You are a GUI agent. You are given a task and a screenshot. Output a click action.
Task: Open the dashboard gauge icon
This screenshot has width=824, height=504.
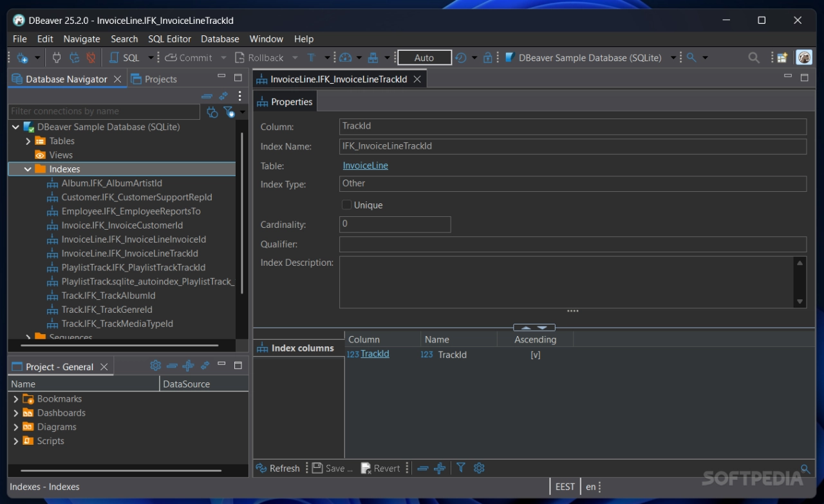click(345, 58)
